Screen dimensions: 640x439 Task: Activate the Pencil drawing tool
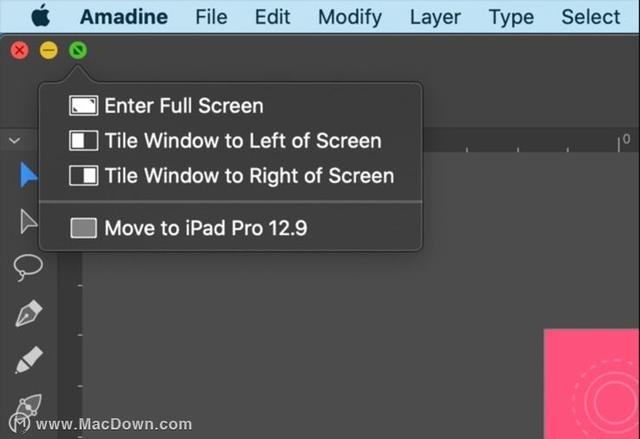[28, 360]
